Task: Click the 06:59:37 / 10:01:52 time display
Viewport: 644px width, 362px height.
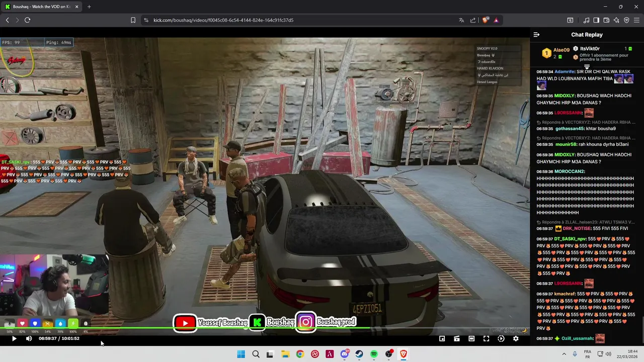Action: tap(59, 338)
